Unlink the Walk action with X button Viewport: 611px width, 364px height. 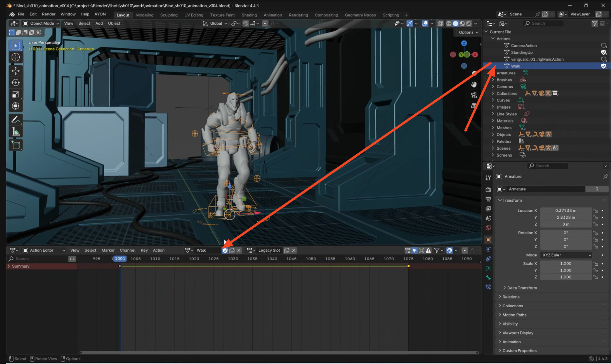click(x=239, y=250)
